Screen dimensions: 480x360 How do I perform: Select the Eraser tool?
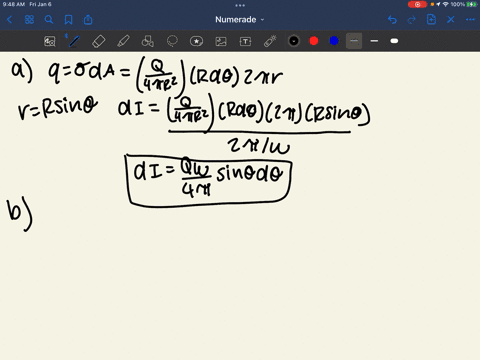click(x=99, y=41)
